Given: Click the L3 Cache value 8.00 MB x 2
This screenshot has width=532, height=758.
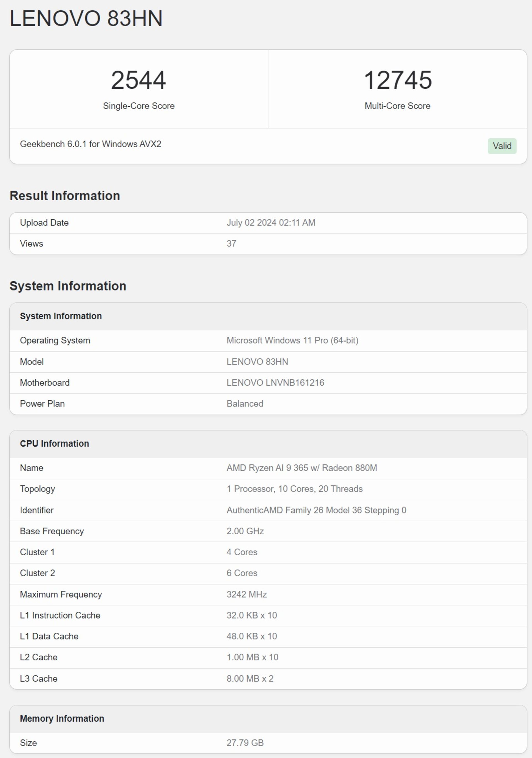Looking at the screenshot, I should point(250,679).
